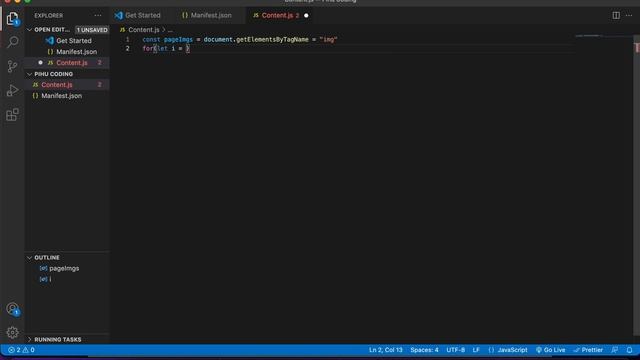Click the feedback icon in status bar
Viewport: 640px width, 360px height.
[615, 350]
